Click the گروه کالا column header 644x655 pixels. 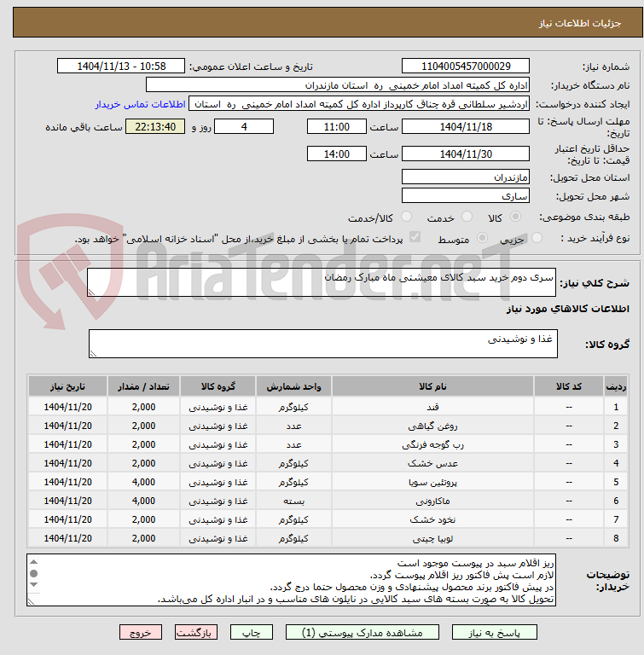click(218, 386)
